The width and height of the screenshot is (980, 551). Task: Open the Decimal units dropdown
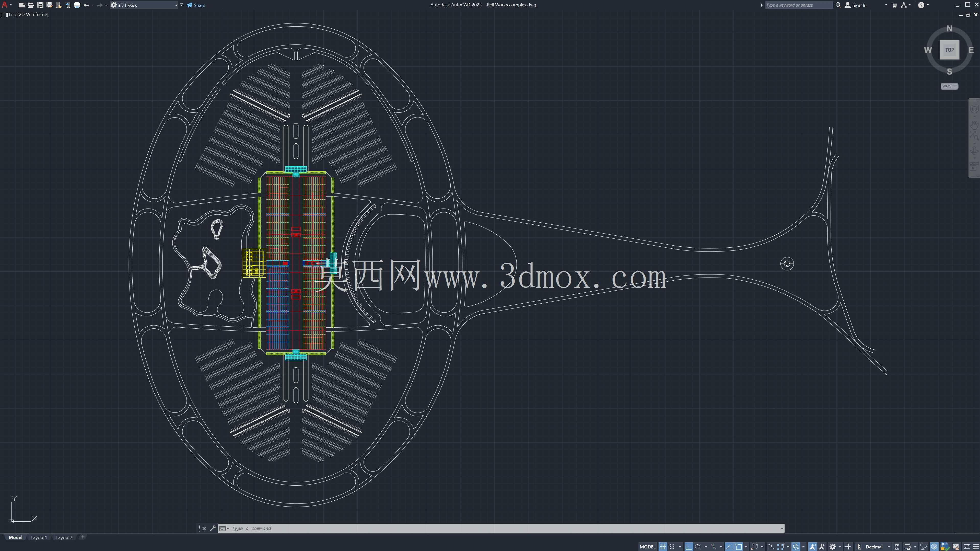pos(874,547)
